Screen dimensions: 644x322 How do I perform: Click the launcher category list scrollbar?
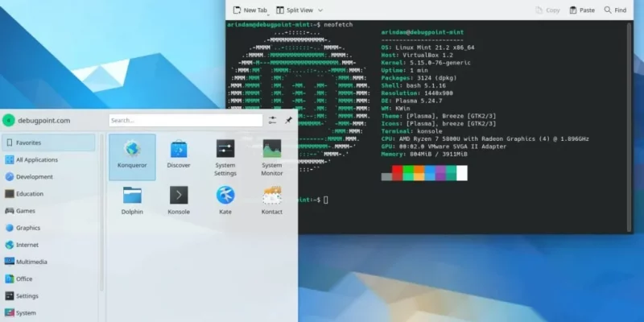102,213
